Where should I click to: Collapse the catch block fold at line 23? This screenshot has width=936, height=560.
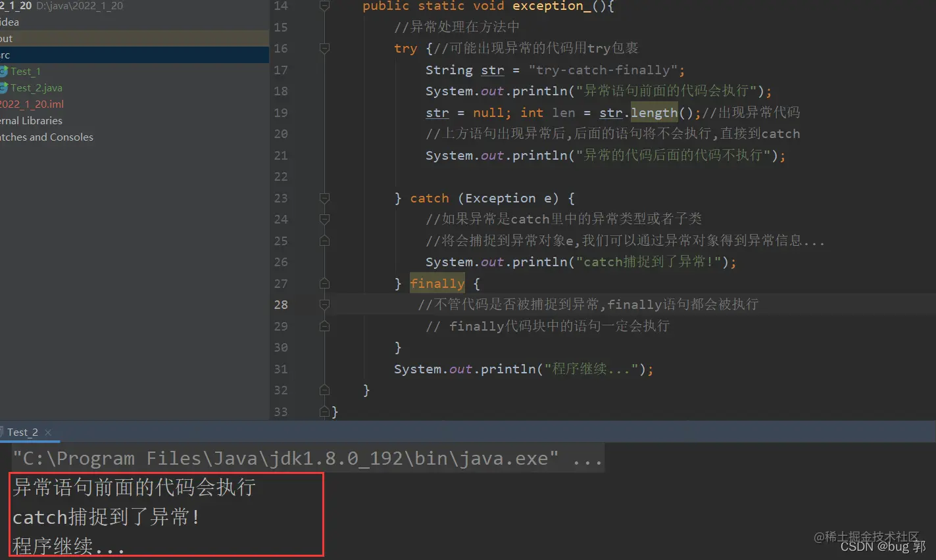(x=324, y=198)
